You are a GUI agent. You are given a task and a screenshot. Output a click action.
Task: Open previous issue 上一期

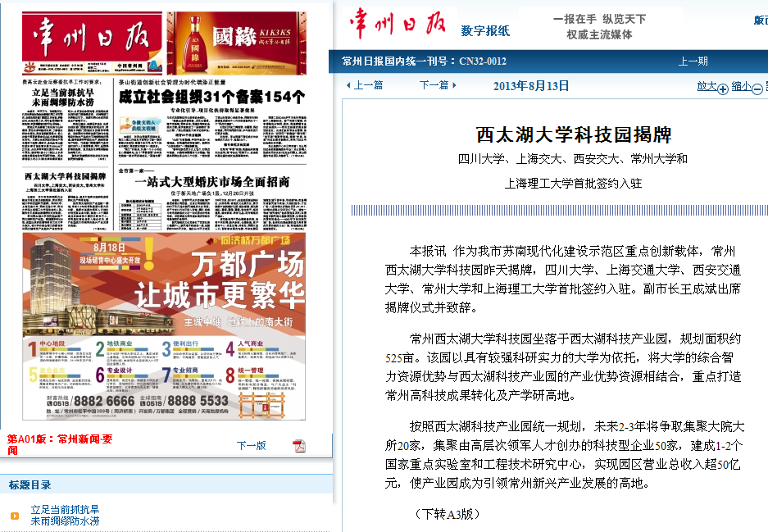coord(693,61)
